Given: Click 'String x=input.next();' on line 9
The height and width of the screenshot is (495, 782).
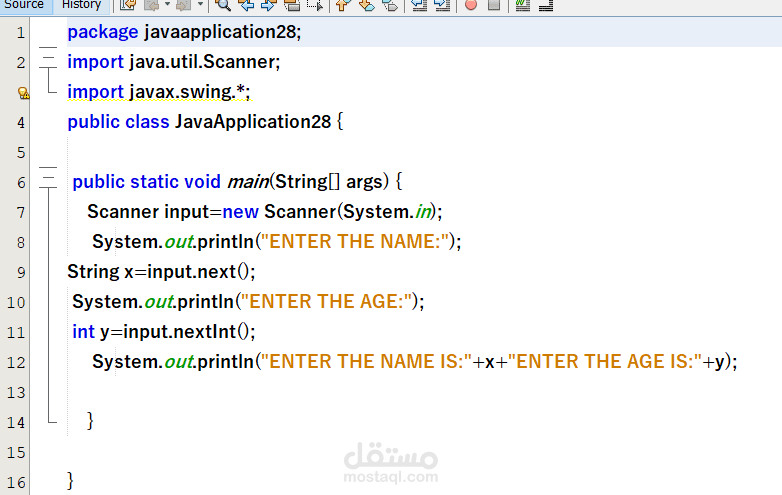Looking at the screenshot, I should tap(161, 272).
